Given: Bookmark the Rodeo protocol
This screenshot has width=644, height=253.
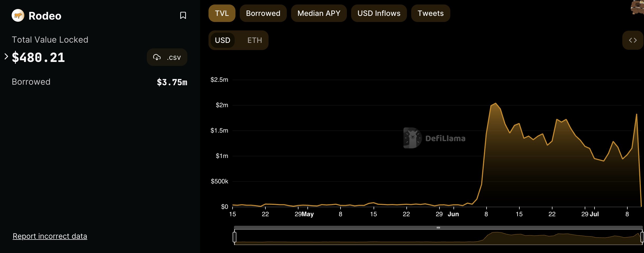Looking at the screenshot, I should click(x=183, y=15).
